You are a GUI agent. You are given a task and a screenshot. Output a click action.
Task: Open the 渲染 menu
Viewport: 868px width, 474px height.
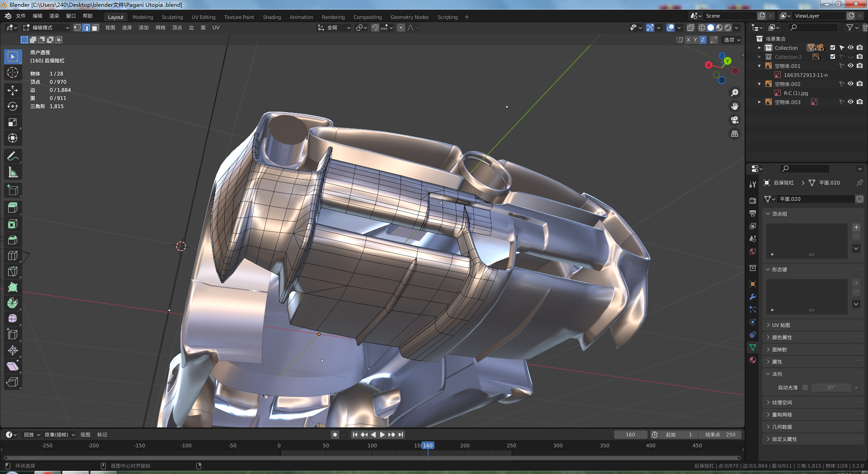[54, 16]
